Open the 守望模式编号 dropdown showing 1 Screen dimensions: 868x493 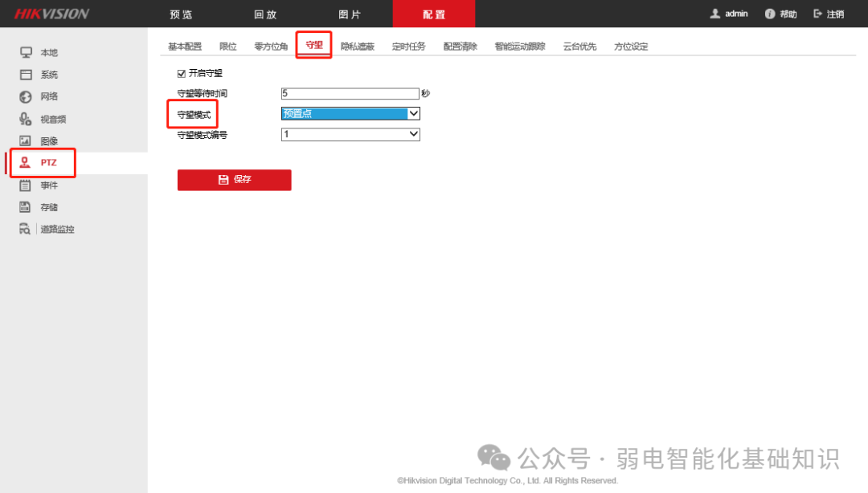click(x=350, y=134)
